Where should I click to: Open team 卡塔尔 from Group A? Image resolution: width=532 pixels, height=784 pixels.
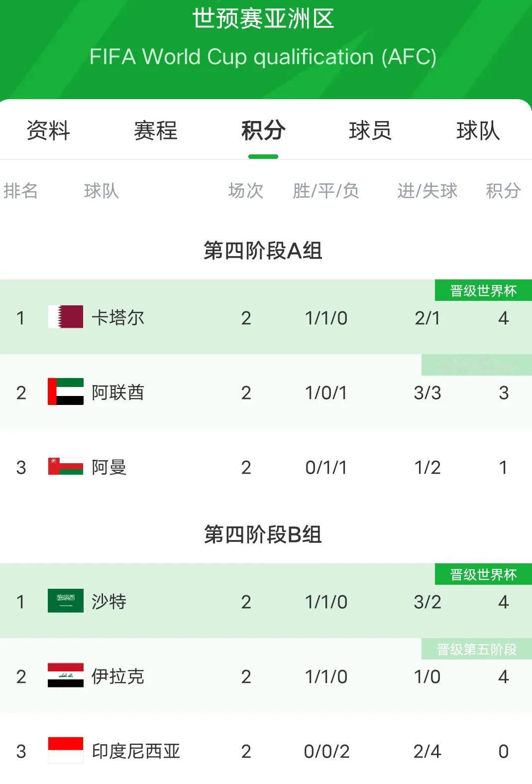pyautogui.click(x=118, y=318)
